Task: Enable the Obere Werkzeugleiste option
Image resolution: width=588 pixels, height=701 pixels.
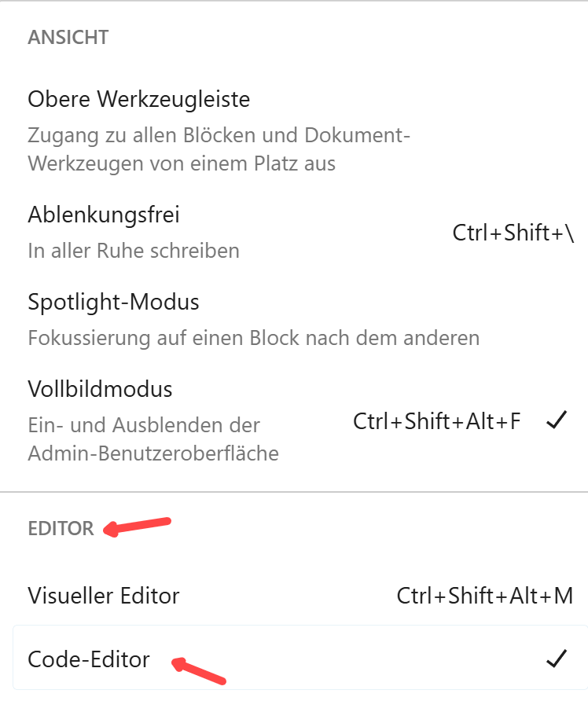Action: 138,100
